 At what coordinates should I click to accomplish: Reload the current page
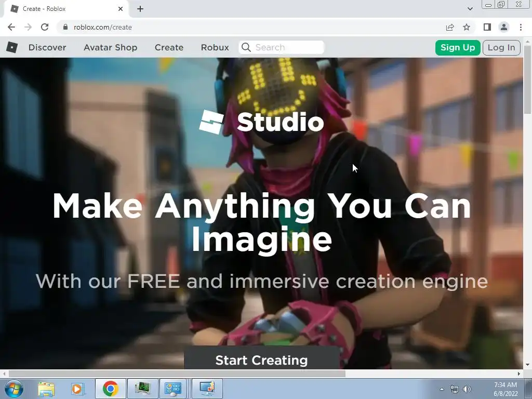click(45, 27)
